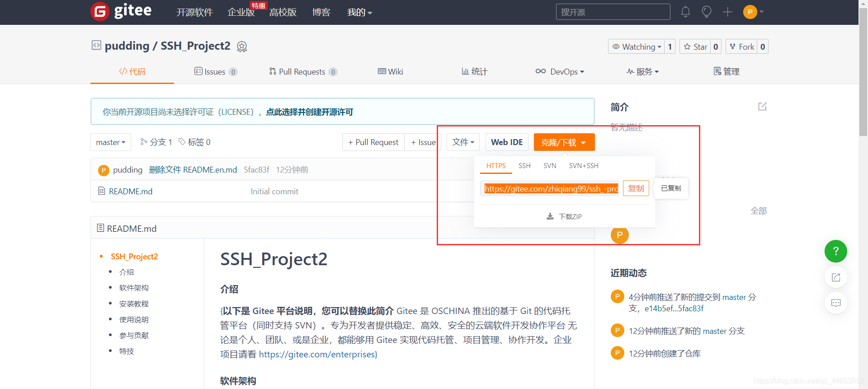Click the + Pull Request button
The width and height of the screenshot is (868, 389).
point(373,142)
